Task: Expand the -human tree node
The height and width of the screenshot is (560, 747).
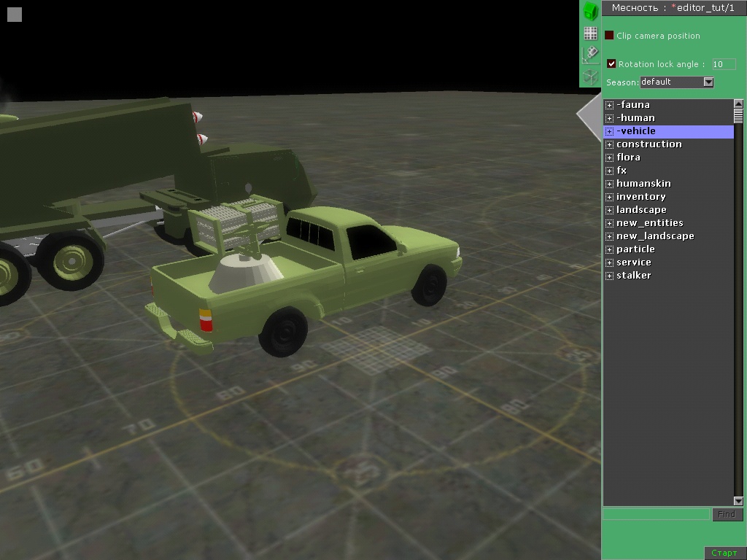Action: click(x=609, y=118)
